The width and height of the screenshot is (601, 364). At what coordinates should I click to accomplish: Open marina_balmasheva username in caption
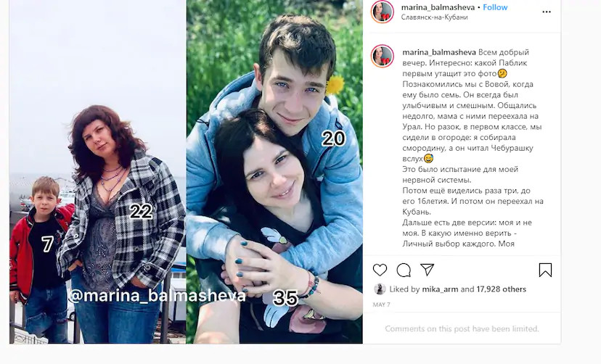pyautogui.click(x=439, y=52)
